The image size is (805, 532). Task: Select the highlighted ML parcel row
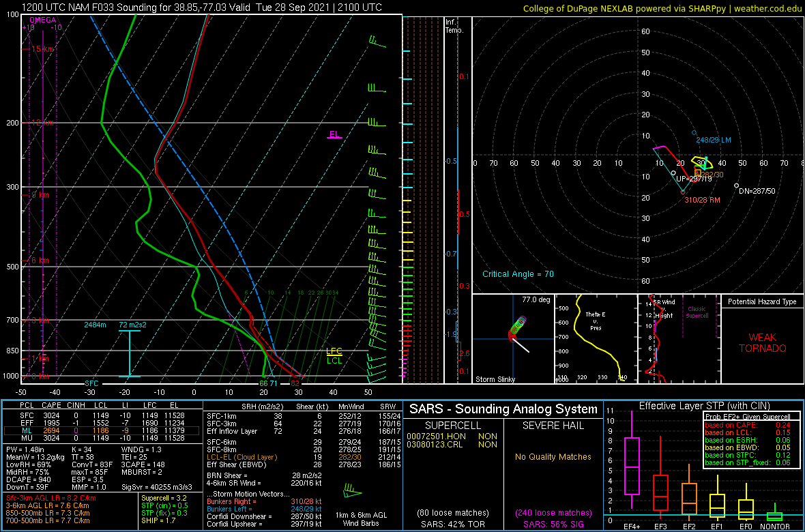pos(101,431)
